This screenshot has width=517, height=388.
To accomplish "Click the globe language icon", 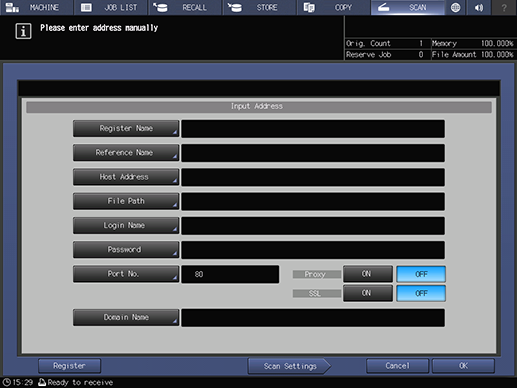I will [455, 7].
